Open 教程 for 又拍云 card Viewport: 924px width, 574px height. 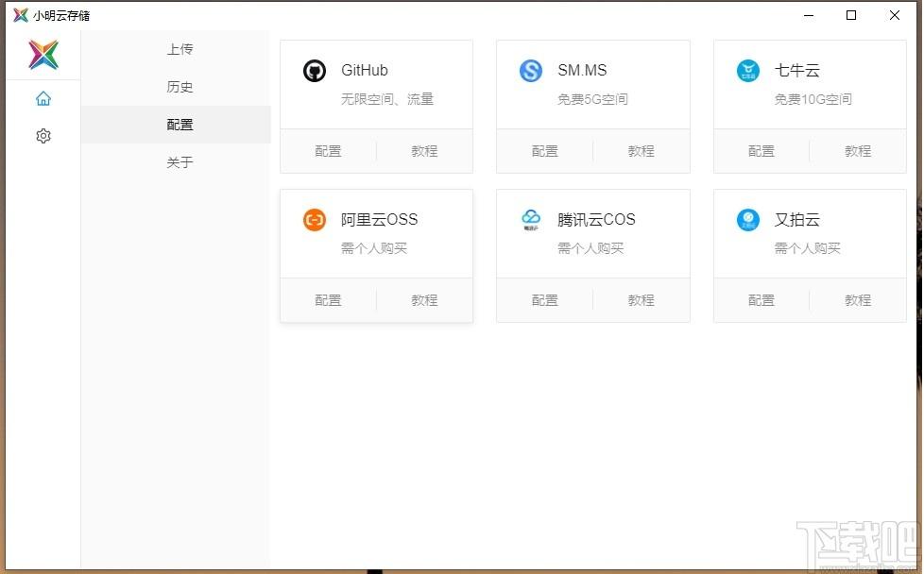tap(858, 300)
